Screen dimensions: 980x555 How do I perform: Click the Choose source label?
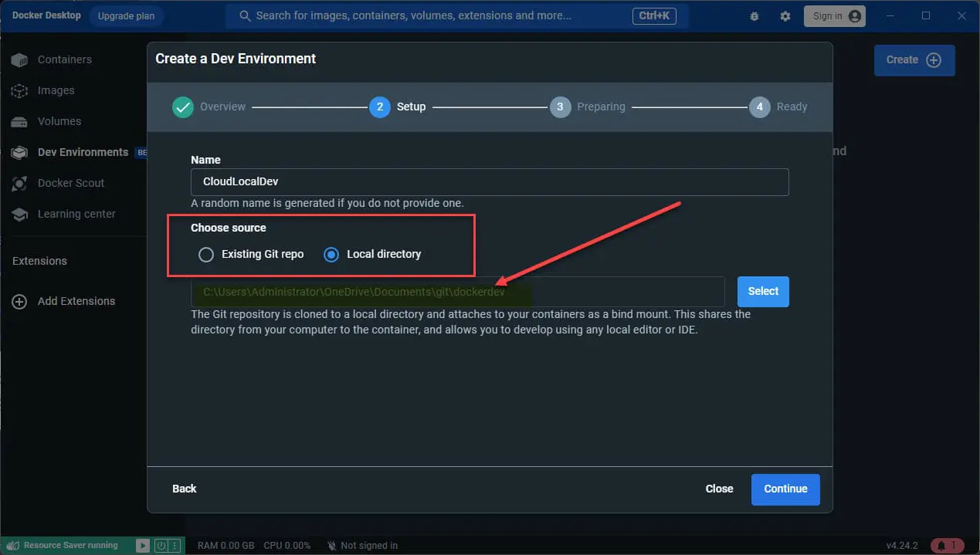[229, 228]
